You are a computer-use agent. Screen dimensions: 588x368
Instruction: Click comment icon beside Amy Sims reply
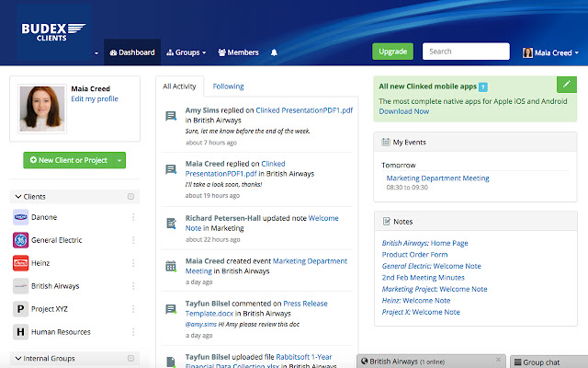pyautogui.click(x=171, y=116)
